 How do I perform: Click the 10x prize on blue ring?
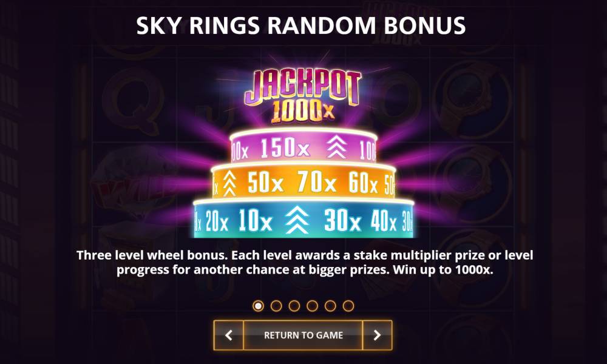click(255, 220)
